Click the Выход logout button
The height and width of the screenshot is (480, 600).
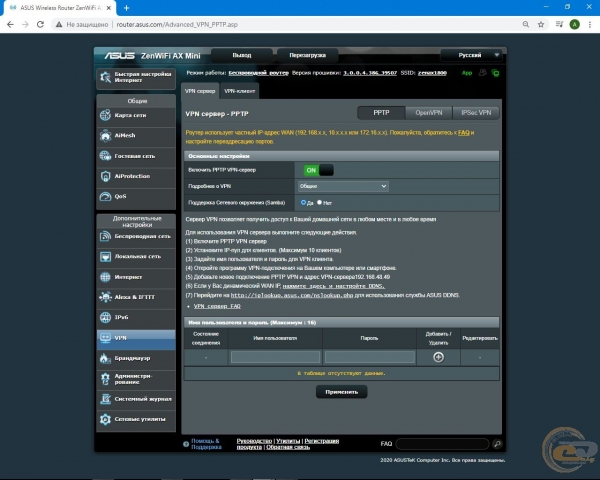pos(242,55)
